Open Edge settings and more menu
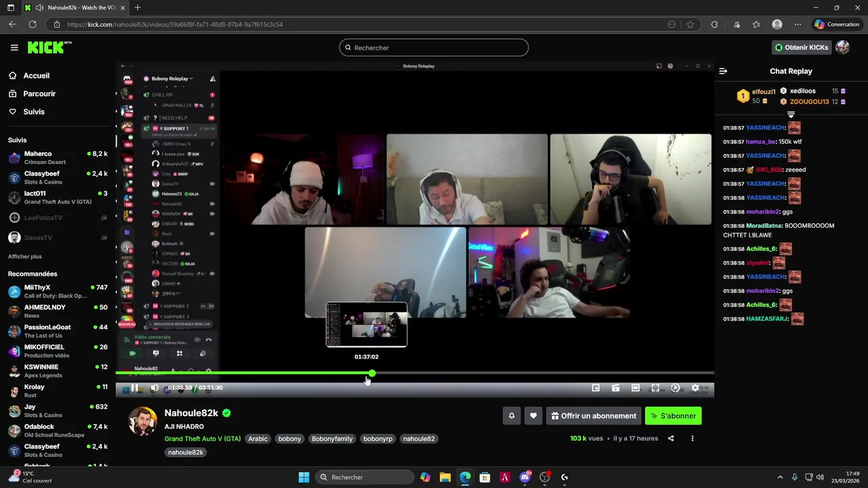Viewport: 868px width, 488px height. [797, 24]
